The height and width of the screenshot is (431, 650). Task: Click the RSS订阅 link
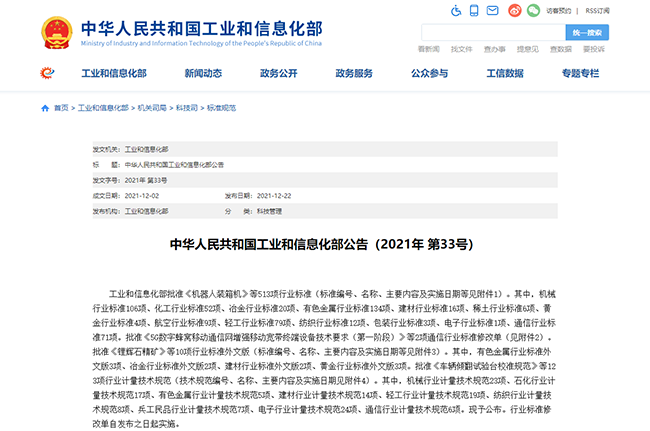(x=598, y=10)
